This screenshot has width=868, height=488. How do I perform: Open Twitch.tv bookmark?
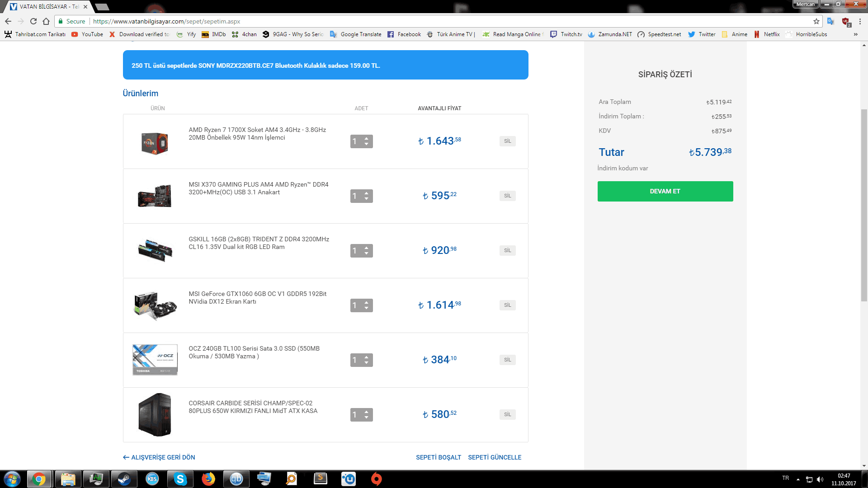point(566,34)
